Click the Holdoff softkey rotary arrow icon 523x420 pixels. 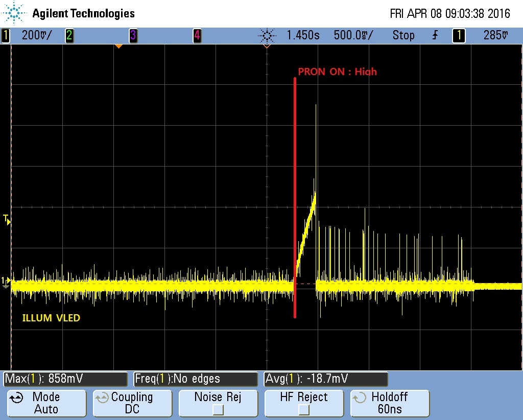[x=360, y=398]
